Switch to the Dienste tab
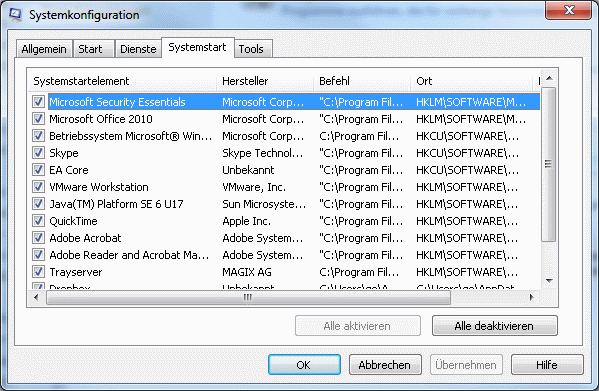The image size is (599, 391). pyautogui.click(x=138, y=49)
